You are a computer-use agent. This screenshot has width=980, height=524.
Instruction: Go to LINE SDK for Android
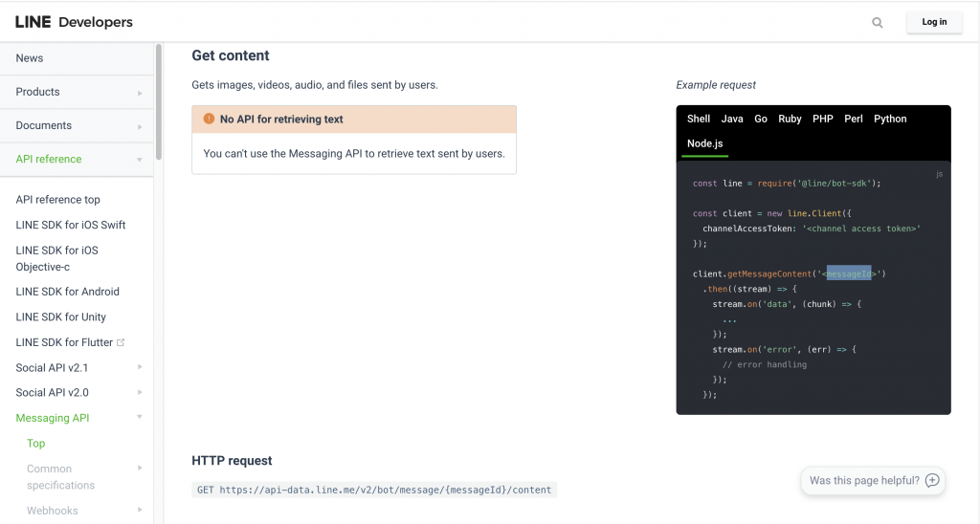pyautogui.click(x=67, y=292)
